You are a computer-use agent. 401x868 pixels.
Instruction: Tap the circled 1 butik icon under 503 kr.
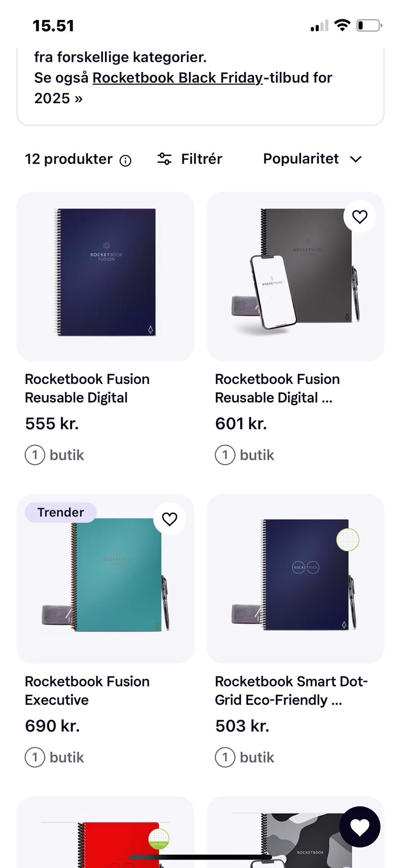coord(225,757)
